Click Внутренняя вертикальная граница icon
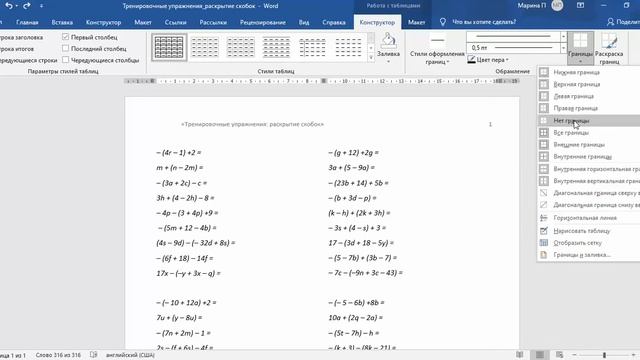 coord(544,180)
